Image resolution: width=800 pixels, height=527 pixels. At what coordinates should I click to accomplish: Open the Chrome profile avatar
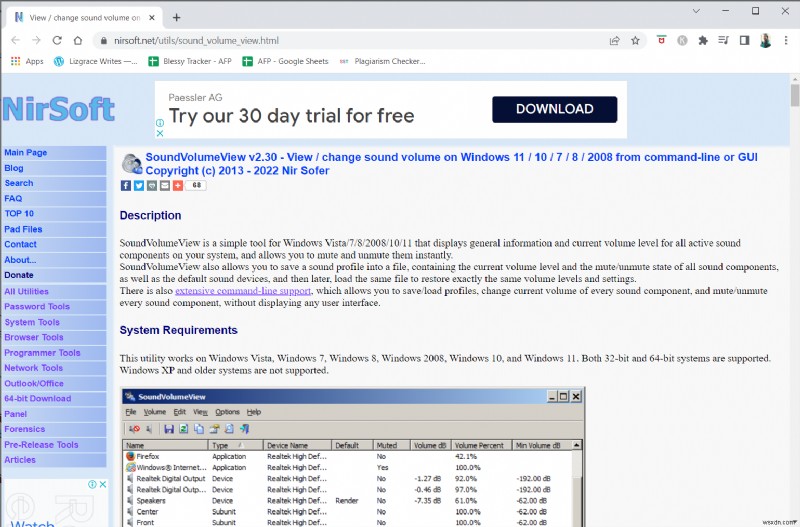click(765, 40)
